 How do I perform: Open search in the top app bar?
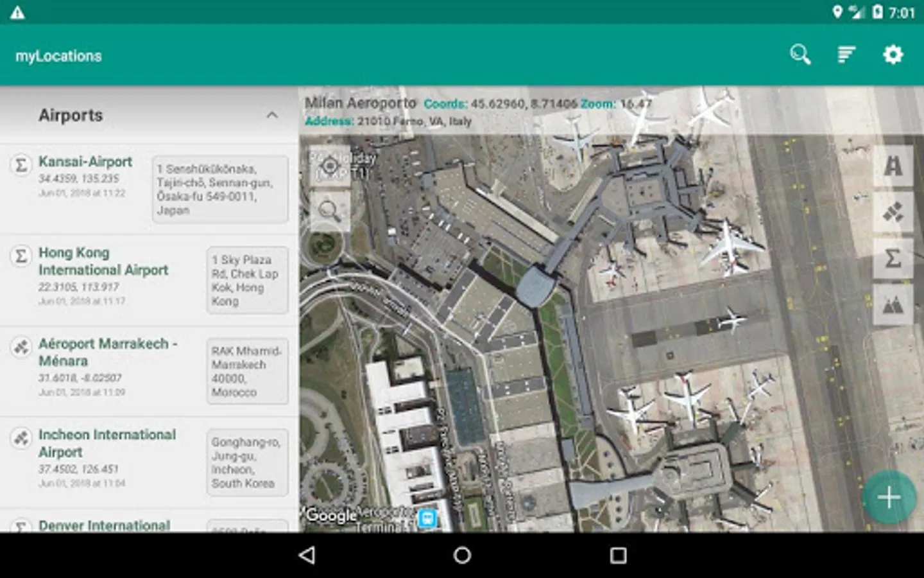tap(800, 55)
